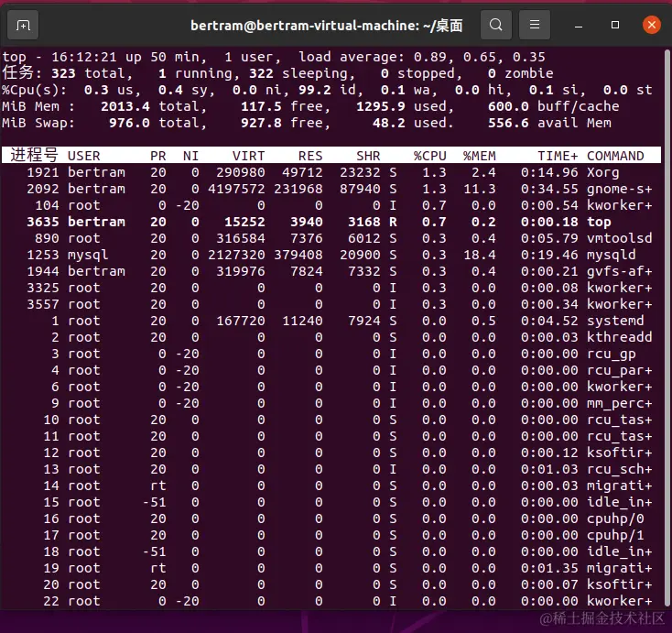This screenshot has width=672, height=633.
Task: Close the terminal window
Action: click(x=652, y=25)
